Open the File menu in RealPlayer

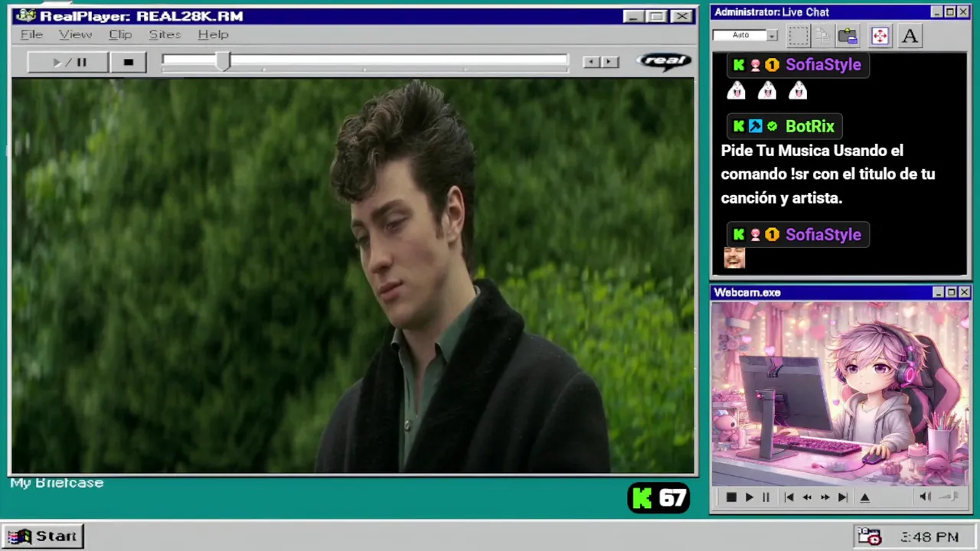(31, 34)
